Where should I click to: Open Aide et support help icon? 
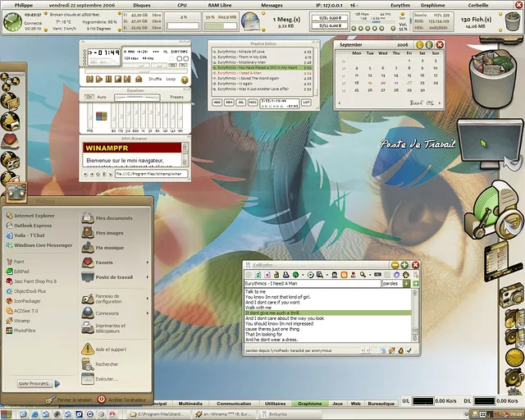click(x=112, y=349)
